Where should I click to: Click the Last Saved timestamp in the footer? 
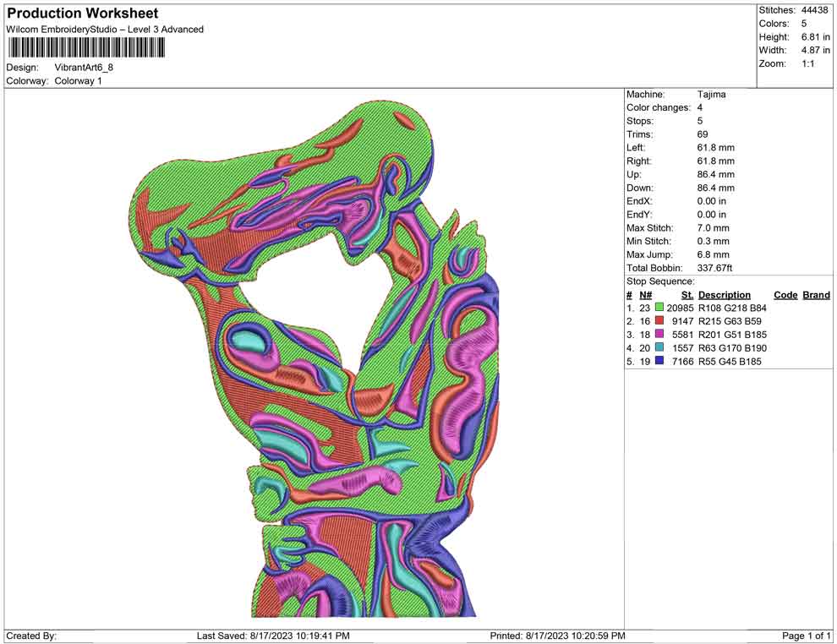tap(273, 636)
